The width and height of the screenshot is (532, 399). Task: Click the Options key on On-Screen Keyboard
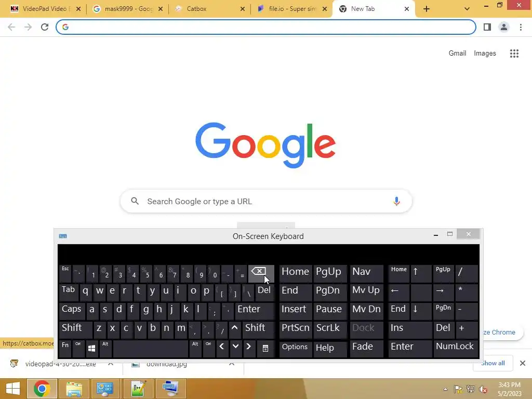(295, 349)
